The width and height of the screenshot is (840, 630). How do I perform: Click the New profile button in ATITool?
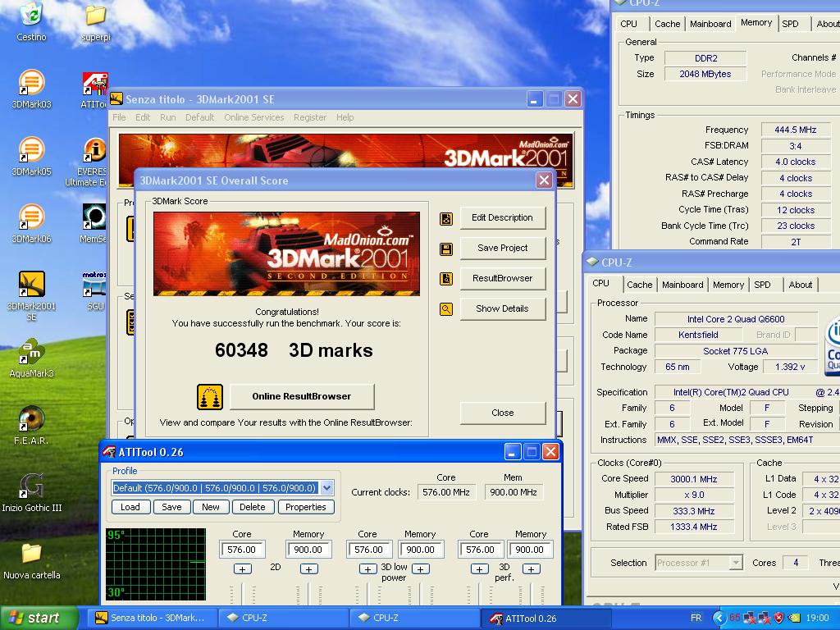[211, 507]
